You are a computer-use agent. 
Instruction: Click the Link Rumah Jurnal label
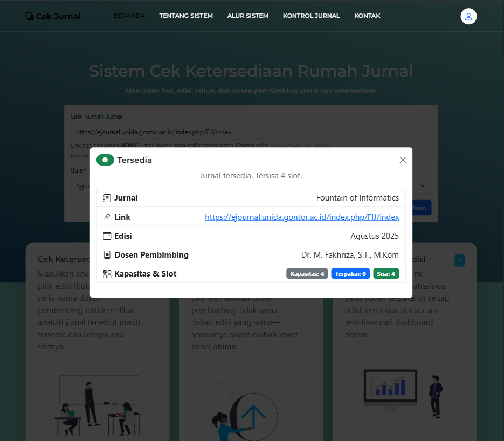coord(96,116)
